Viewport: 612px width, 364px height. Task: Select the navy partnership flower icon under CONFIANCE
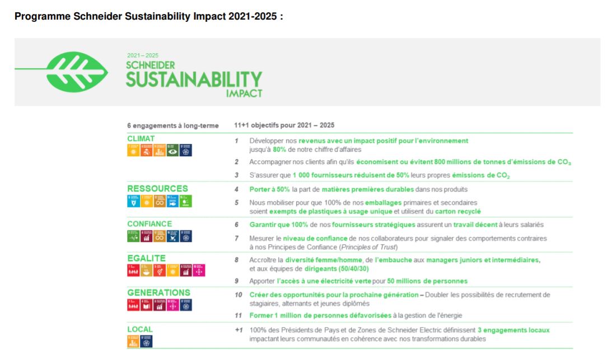(x=186, y=236)
